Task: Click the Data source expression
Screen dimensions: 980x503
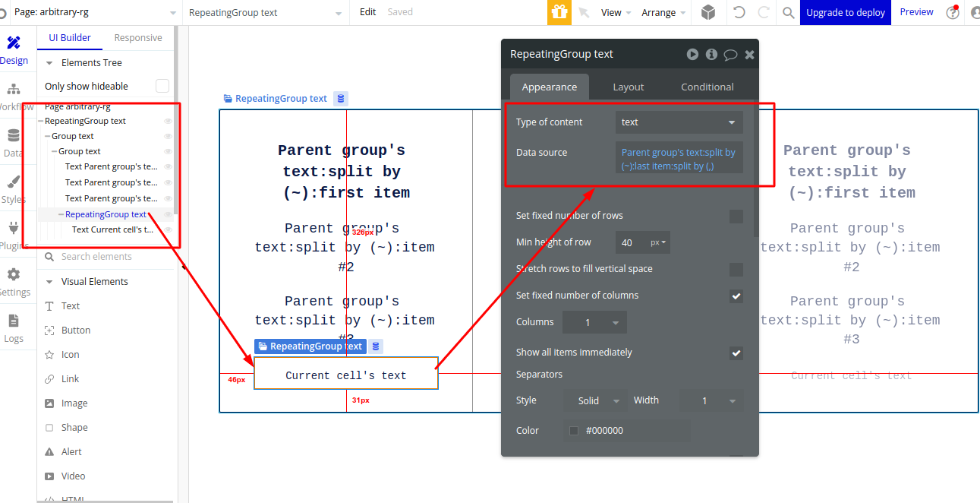Action: [679, 159]
